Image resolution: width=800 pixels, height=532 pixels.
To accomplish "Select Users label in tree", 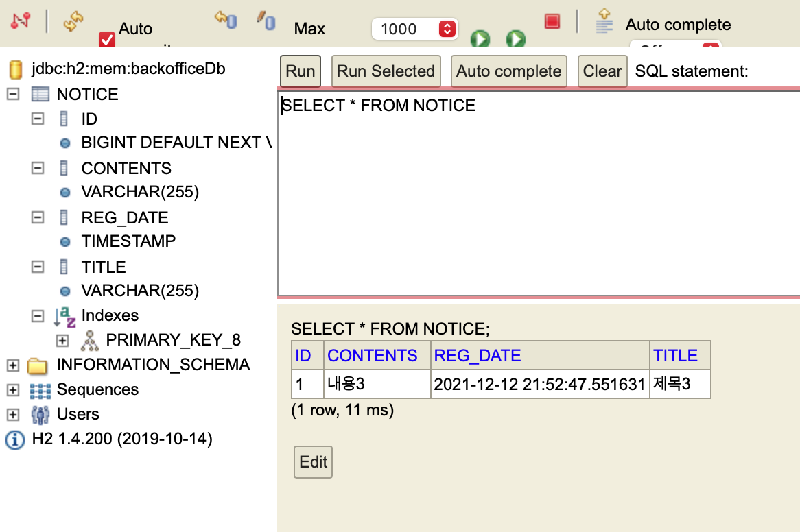I will (78, 414).
